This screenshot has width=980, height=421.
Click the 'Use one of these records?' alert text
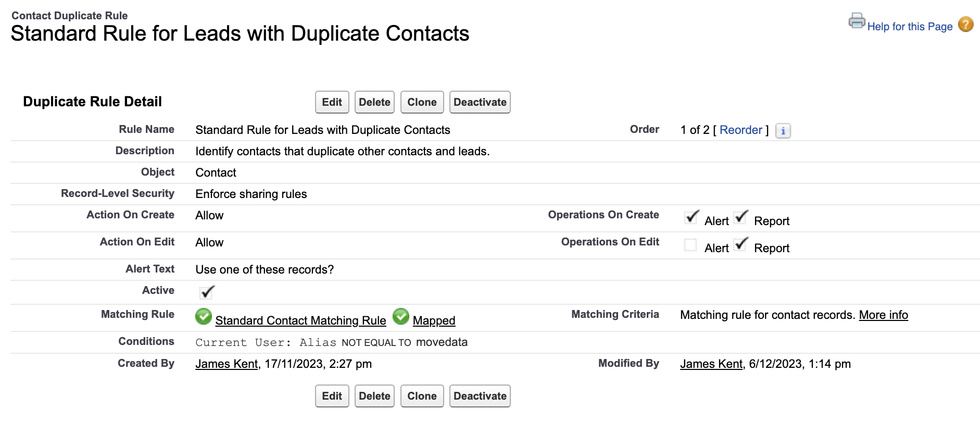(265, 269)
